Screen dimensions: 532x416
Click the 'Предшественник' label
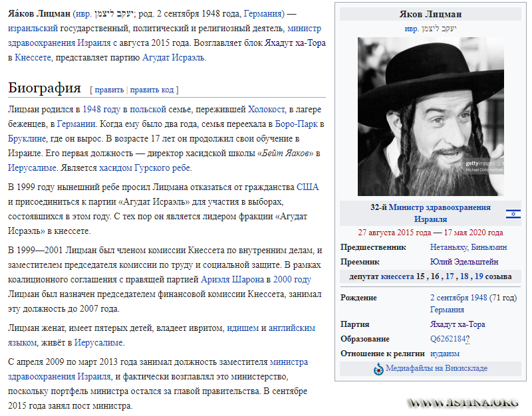[373, 247]
